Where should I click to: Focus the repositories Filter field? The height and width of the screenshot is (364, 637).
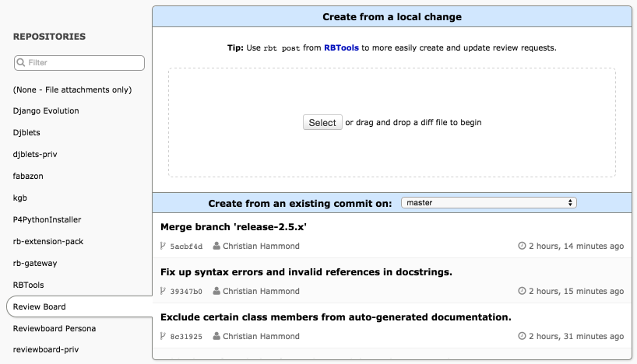(79, 63)
